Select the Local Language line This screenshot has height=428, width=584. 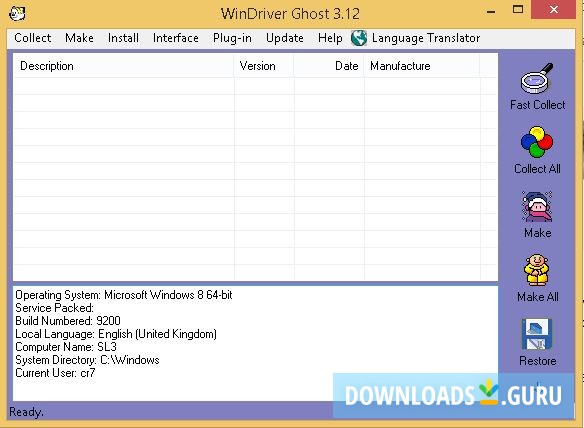coord(116,334)
